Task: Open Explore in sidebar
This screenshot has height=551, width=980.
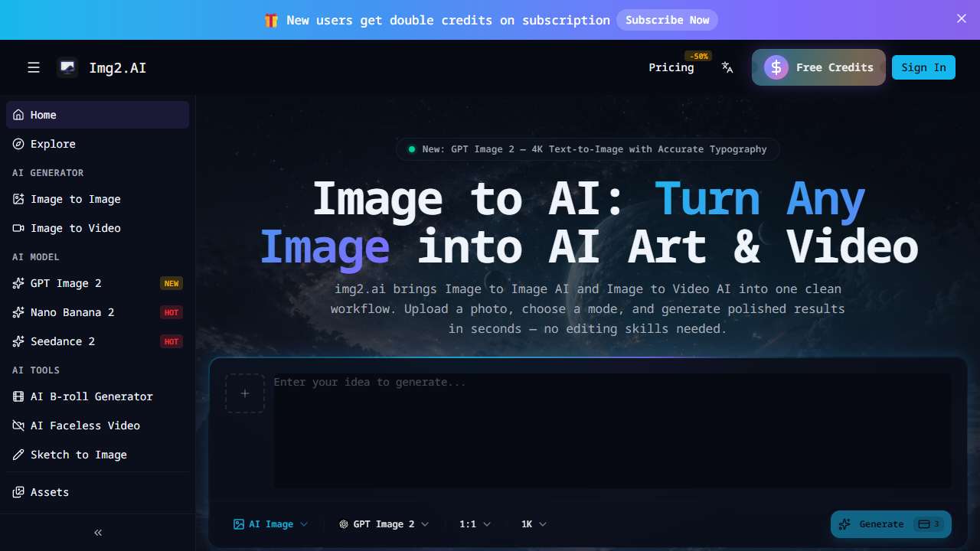Action: pyautogui.click(x=97, y=144)
